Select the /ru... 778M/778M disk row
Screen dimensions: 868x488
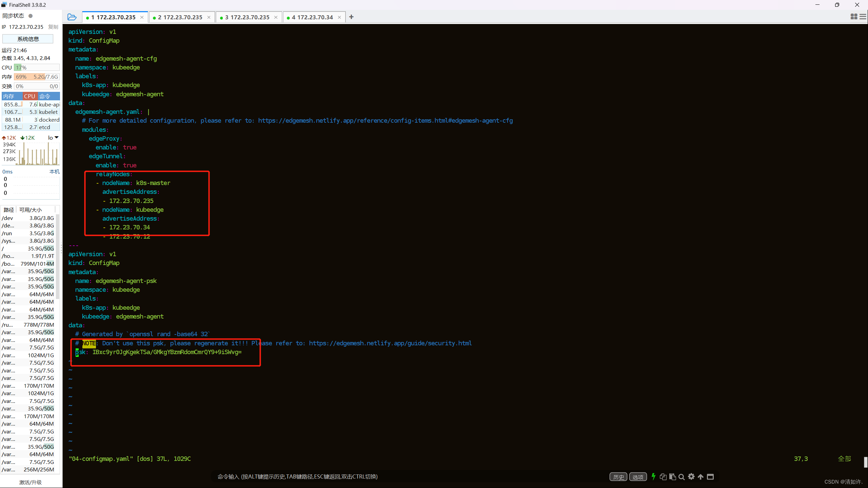coord(28,325)
